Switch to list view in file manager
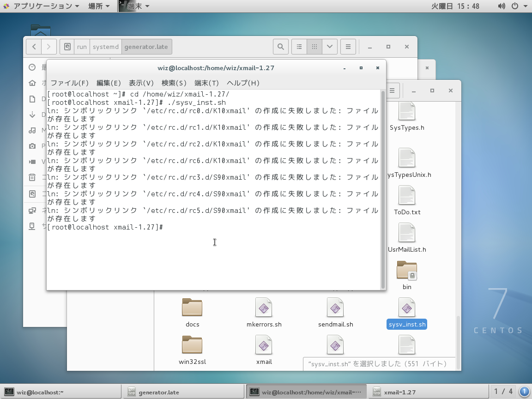 (299, 47)
